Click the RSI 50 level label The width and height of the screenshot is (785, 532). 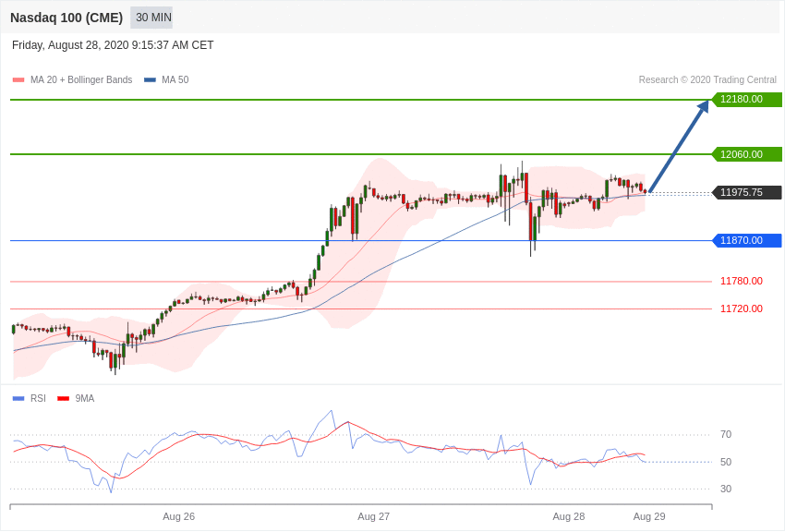pyautogui.click(x=725, y=462)
